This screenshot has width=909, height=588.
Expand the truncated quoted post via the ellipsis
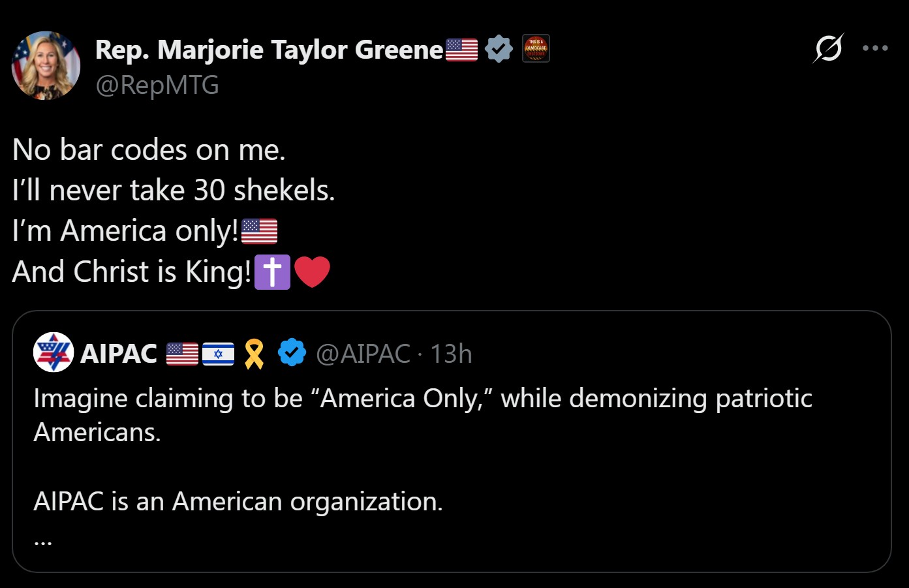coord(43,540)
